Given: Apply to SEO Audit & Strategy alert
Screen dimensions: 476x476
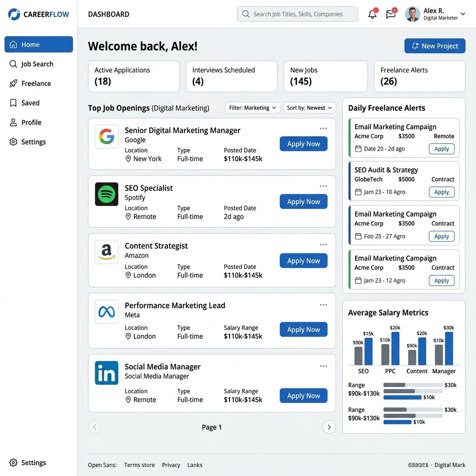Looking at the screenshot, I should 442,192.
